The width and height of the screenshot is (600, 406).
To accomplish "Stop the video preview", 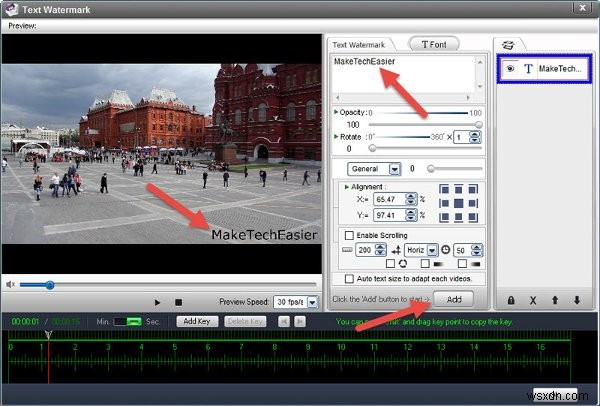I will click(178, 302).
